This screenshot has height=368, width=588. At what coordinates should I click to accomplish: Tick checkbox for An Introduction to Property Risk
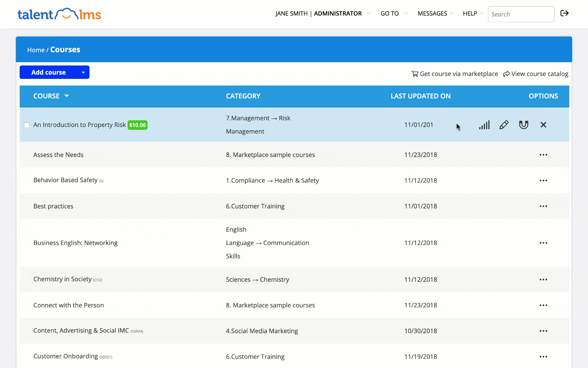tap(27, 125)
